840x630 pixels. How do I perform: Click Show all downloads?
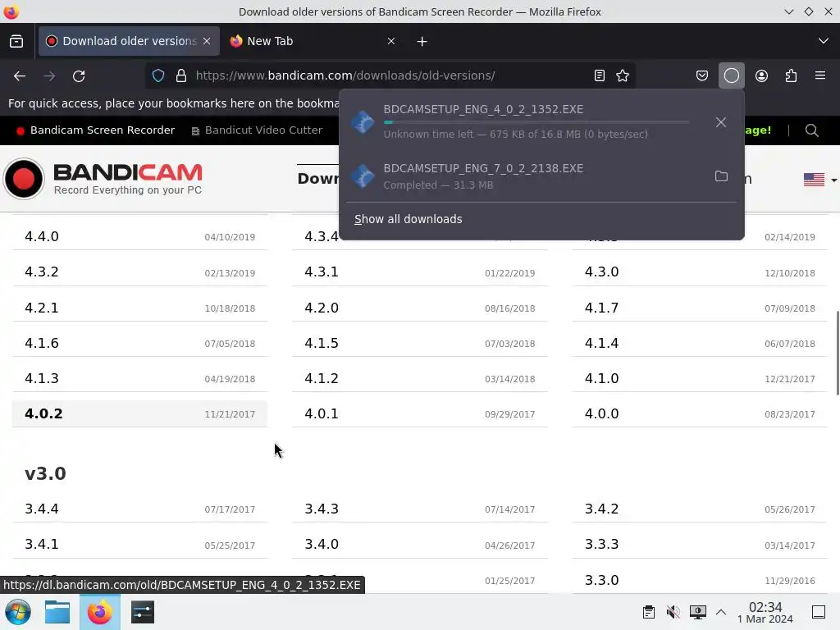click(409, 219)
